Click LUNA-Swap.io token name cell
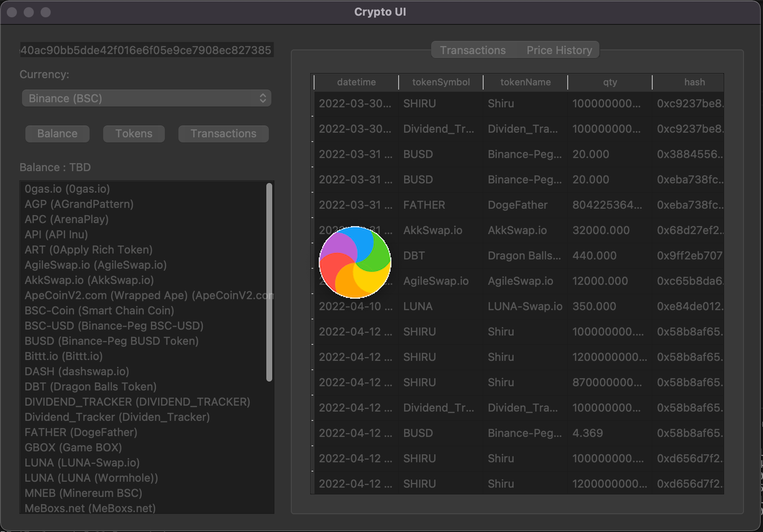 pyautogui.click(x=525, y=306)
